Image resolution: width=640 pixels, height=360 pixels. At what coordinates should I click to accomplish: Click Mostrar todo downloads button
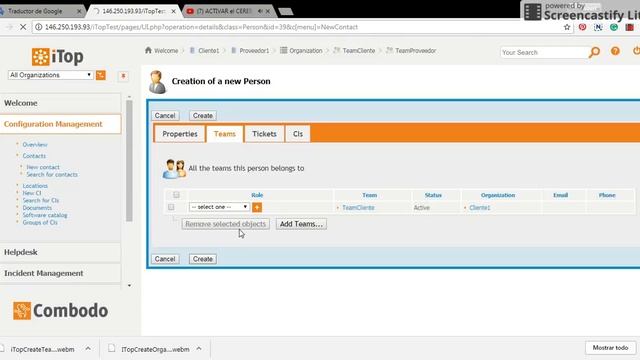(610, 348)
